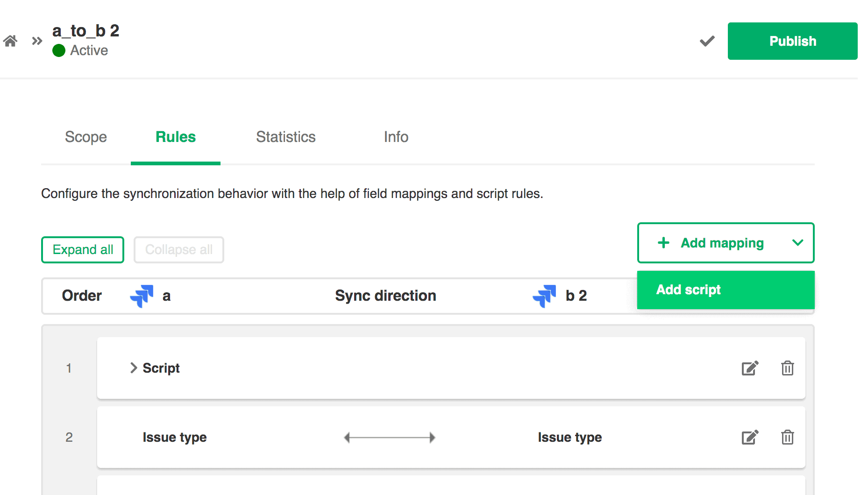
Task: Click Expand all button
Action: [x=83, y=250]
